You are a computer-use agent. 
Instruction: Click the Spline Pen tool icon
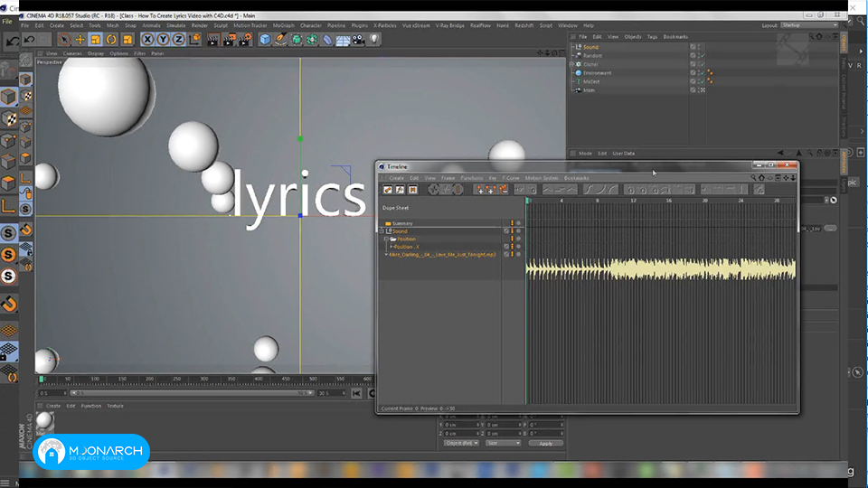click(280, 39)
